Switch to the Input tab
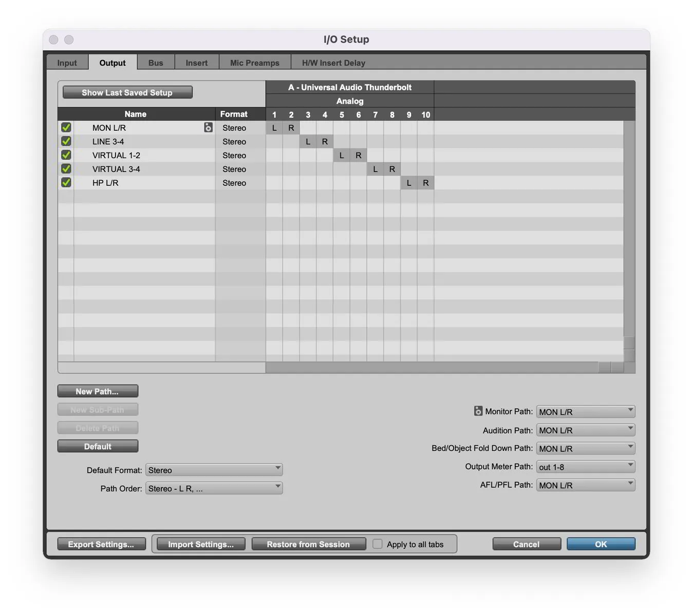Image resolution: width=693 pixels, height=616 pixels. pyautogui.click(x=67, y=62)
